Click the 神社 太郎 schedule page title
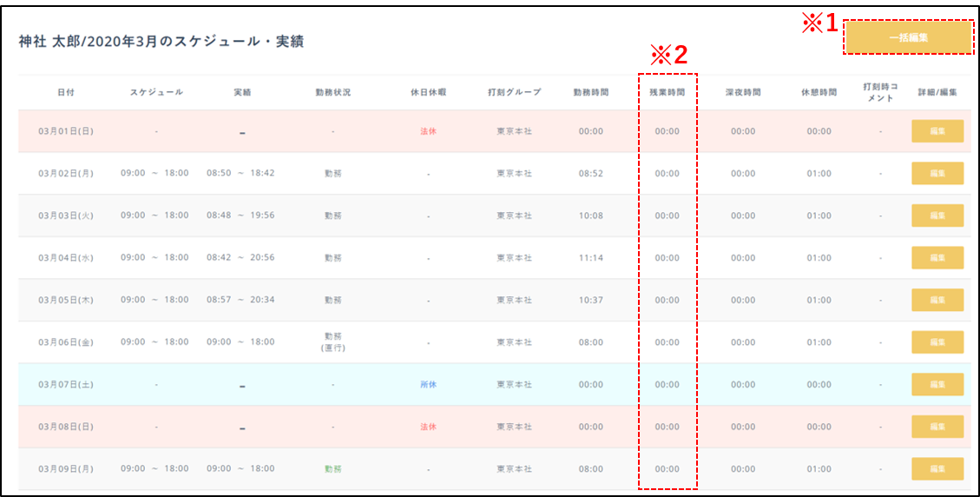This screenshot has height=497, width=980. 161,42
